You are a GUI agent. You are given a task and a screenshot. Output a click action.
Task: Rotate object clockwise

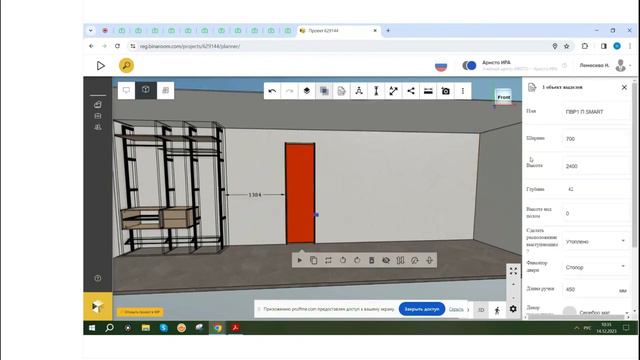(x=357, y=260)
